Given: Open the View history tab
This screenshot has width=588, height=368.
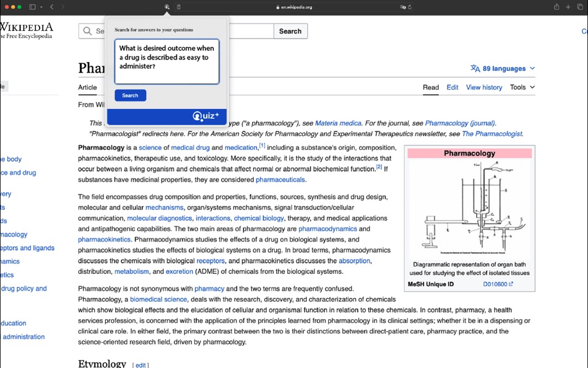Looking at the screenshot, I should (x=484, y=87).
